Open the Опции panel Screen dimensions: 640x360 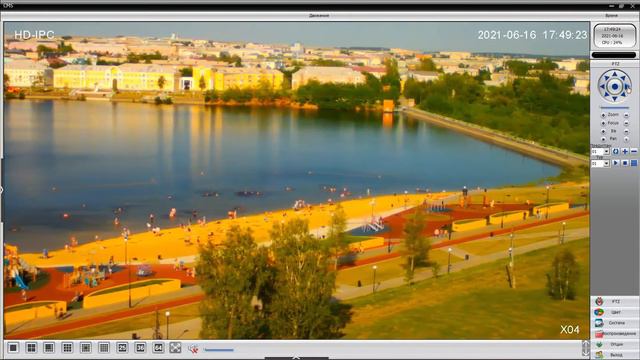coord(615,344)
